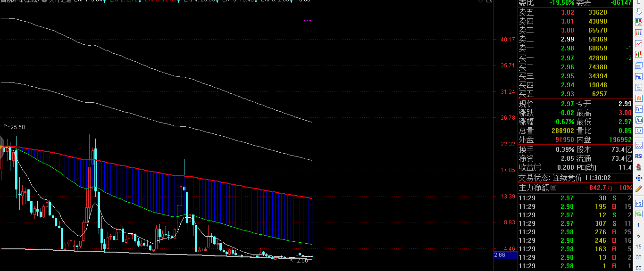Click the F12 trading icon
The height and width of the screenshot is (271, 644).
[x=639, y=109]
